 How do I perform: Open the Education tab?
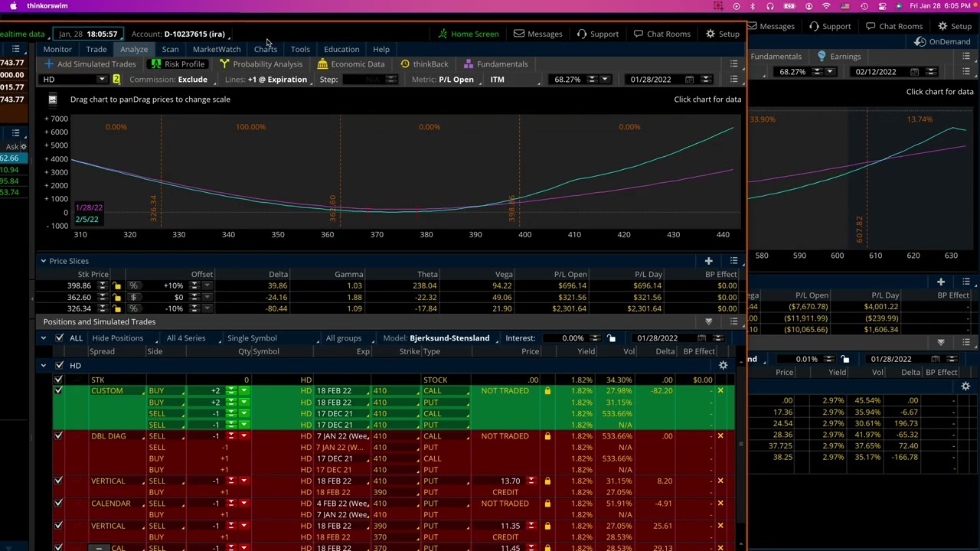(341, 49)
